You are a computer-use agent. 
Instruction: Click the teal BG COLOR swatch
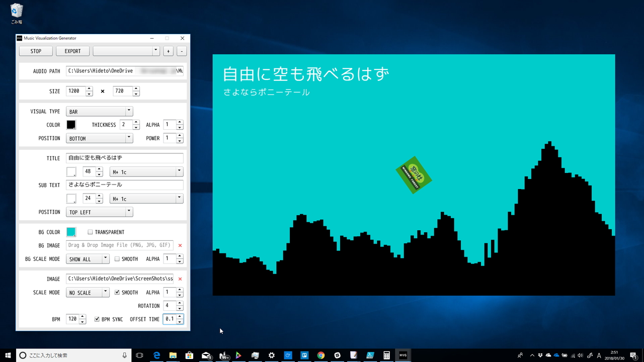tap(70, 232)
